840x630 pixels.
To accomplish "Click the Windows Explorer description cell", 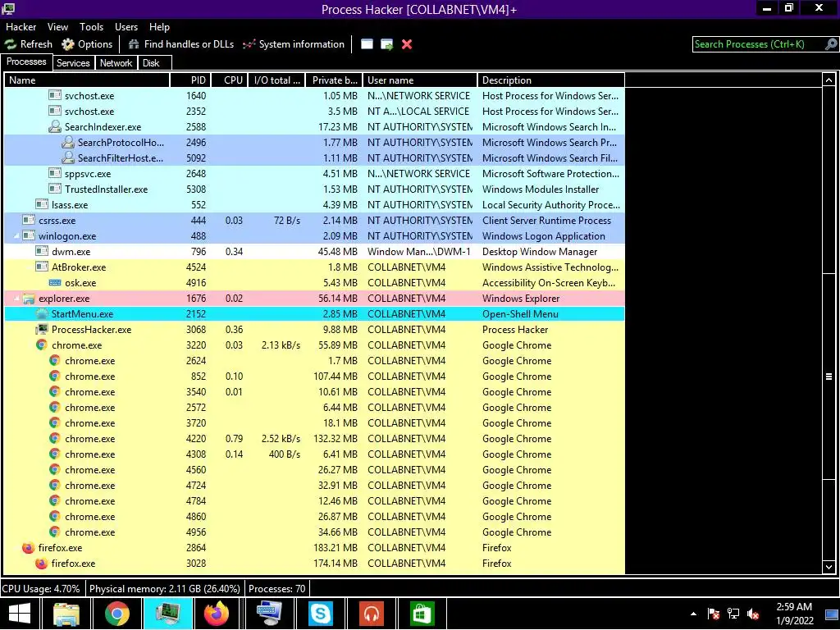I will (x=521, y=299).
